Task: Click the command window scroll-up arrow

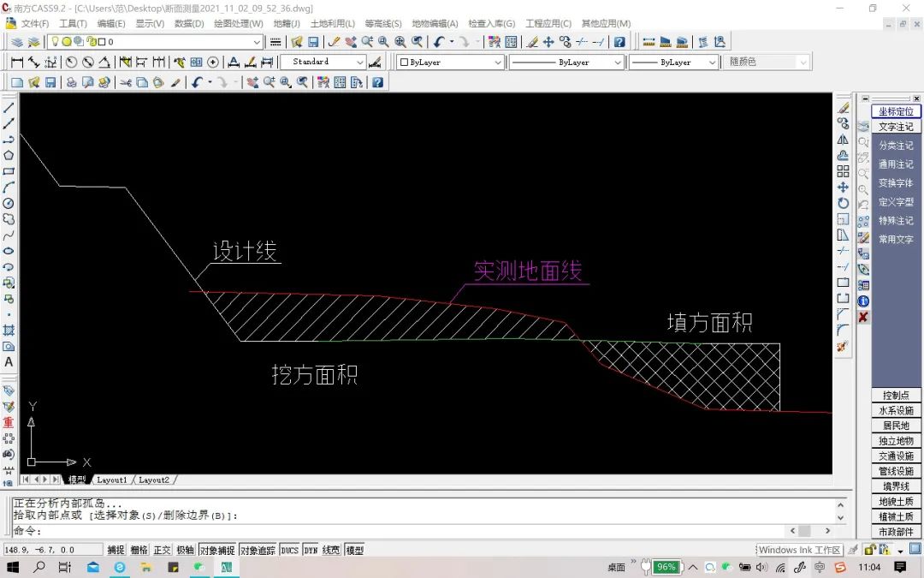Action: coord(841,505)
